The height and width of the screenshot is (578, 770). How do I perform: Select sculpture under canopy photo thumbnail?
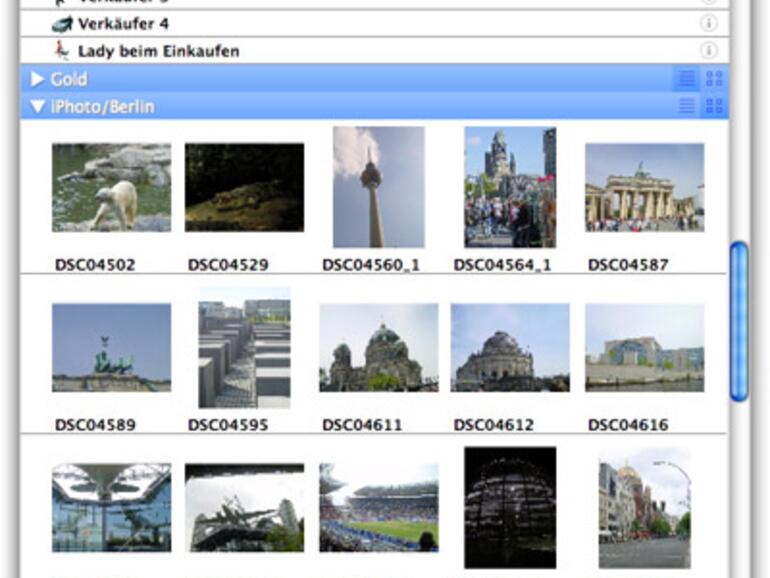(244, 508)
